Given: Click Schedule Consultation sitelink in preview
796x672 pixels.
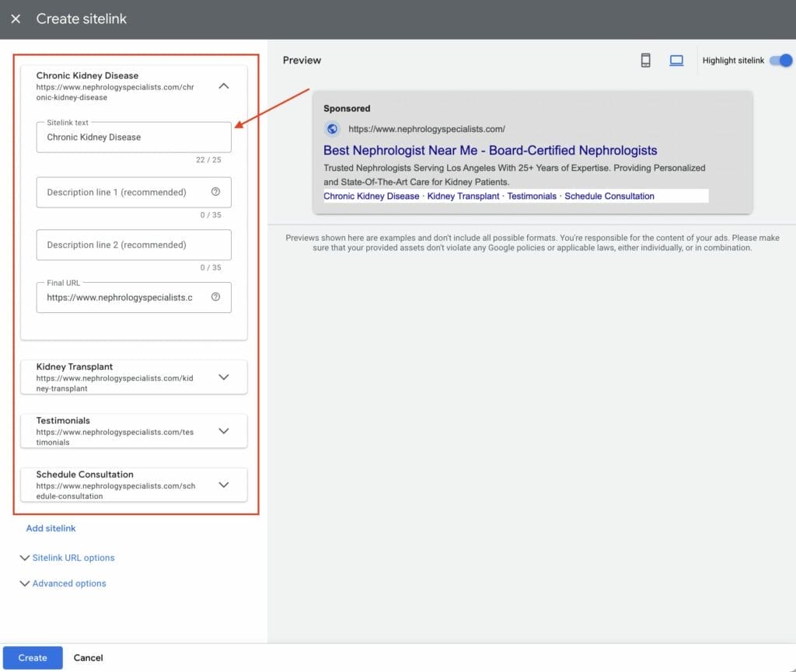Looking at the screenshot, I should [609, 196].
